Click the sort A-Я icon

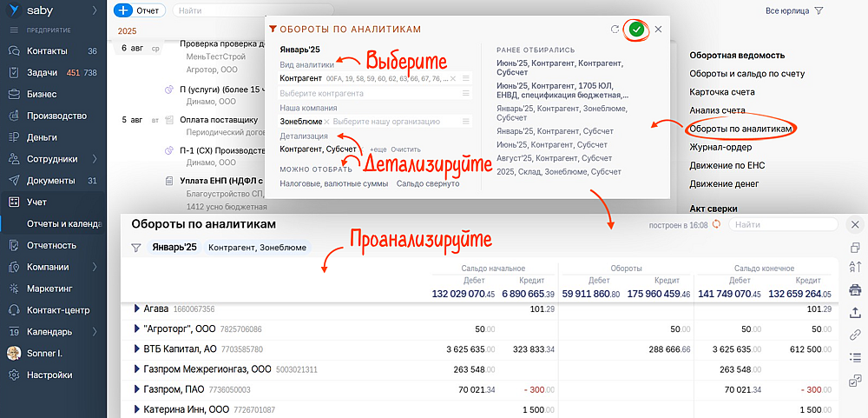click(855, 267)
